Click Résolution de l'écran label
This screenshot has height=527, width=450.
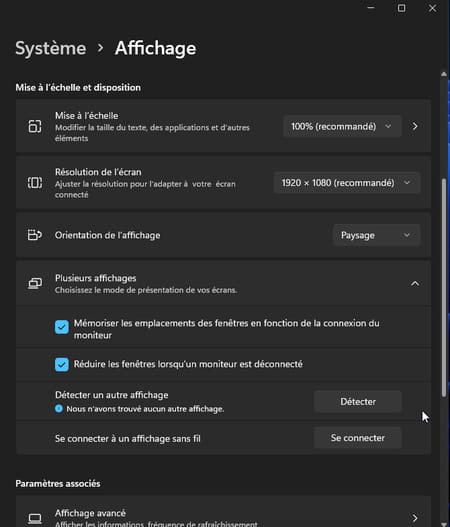(x=98, y=172)
